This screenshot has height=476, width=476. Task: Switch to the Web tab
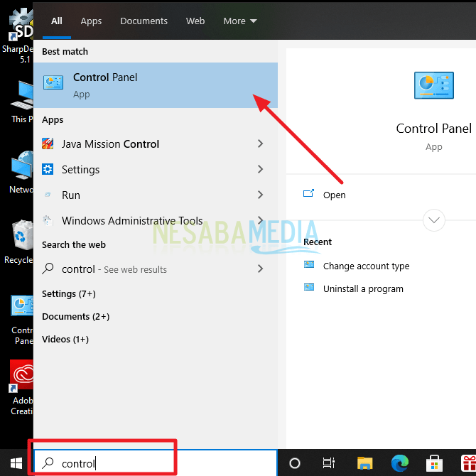click(195, 21)
